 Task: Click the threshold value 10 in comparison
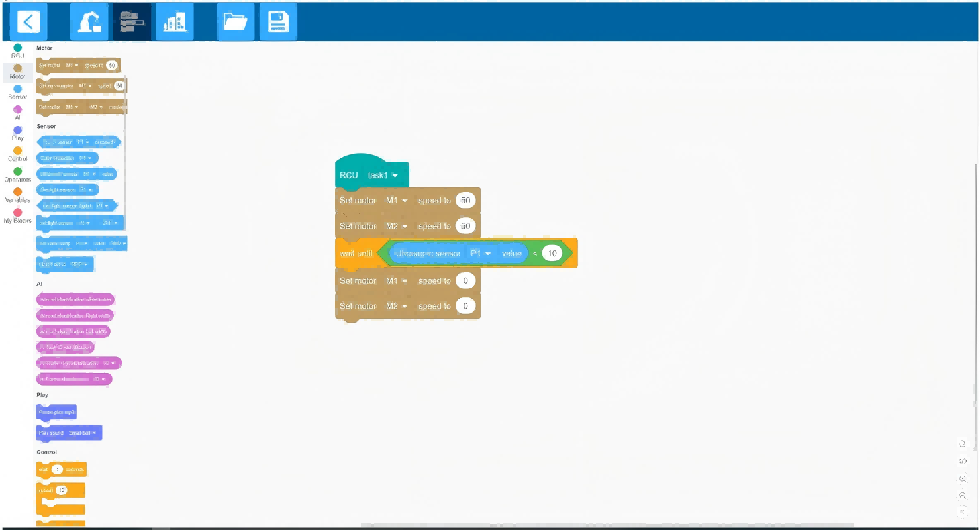[x=551, y=254]
